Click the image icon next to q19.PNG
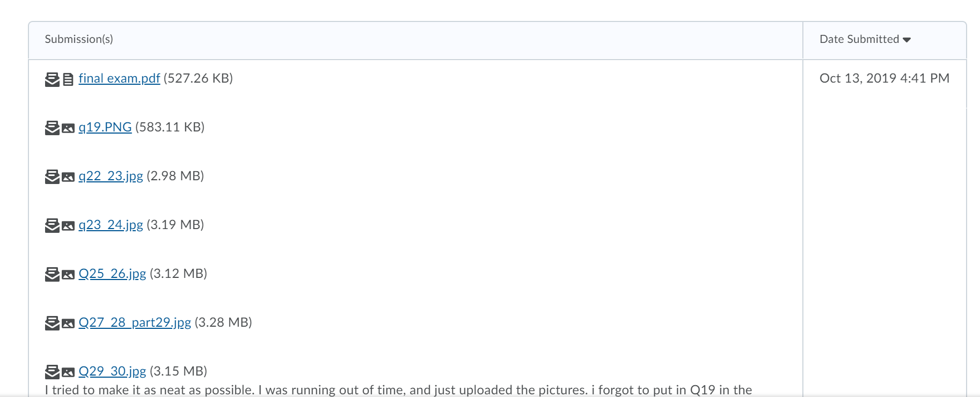This screenshot has width=980, height=397. coord(68,128)
